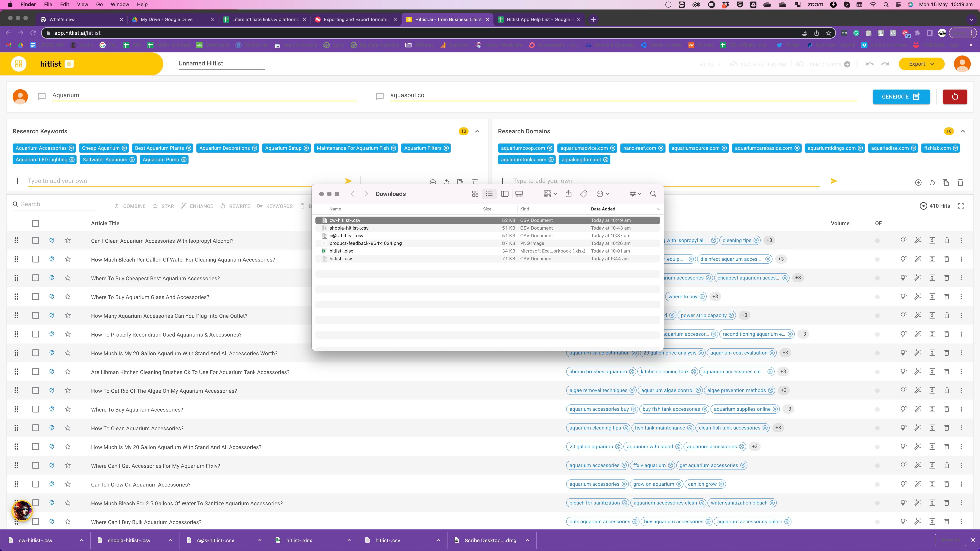Delete all research domains trash icon
Viewport: 980px width, 551px height.
click(960, 183)
